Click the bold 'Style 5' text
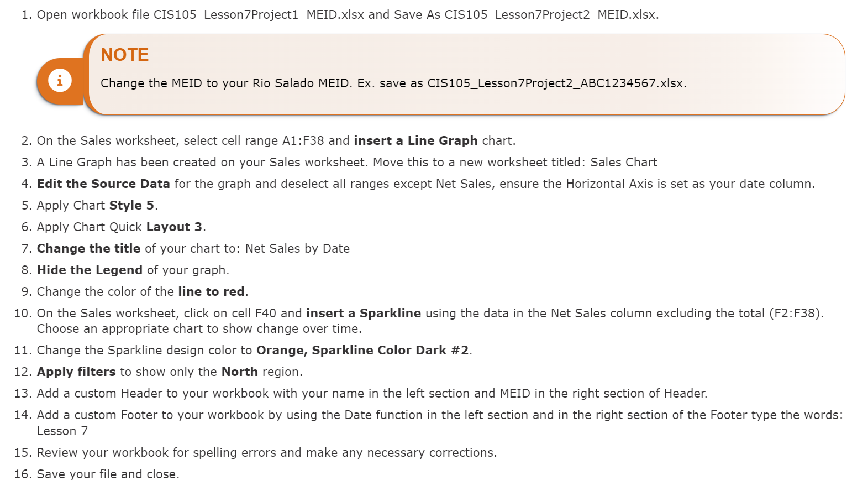Viewport: 868px width, 491px height. [x=131, y=206]
